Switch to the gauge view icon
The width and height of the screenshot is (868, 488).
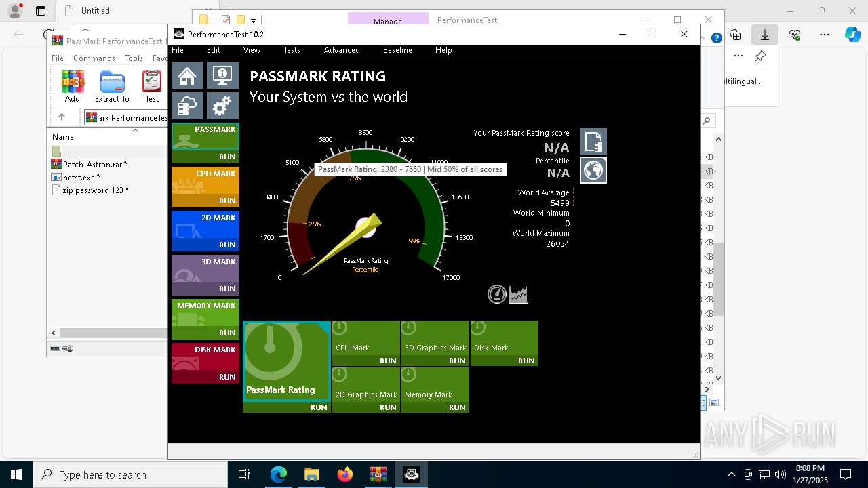click(497, 294)
